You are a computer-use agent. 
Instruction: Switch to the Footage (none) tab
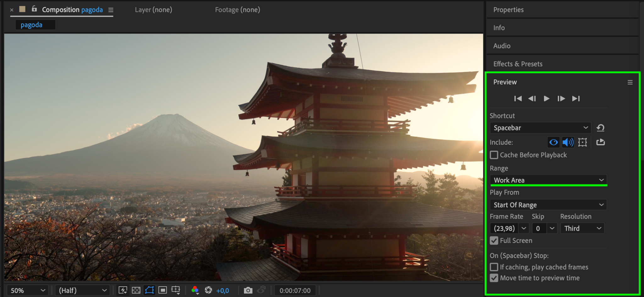tap(237, 10)
